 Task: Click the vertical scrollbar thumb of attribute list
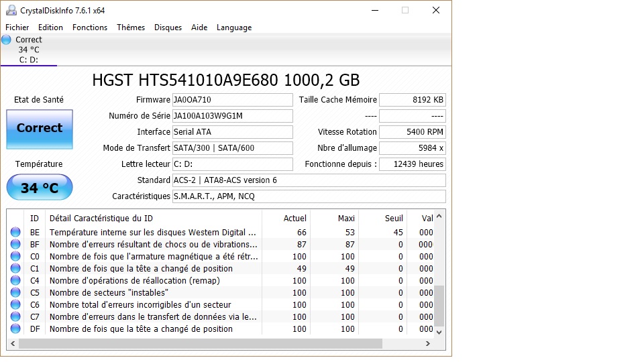click(439, 306)
